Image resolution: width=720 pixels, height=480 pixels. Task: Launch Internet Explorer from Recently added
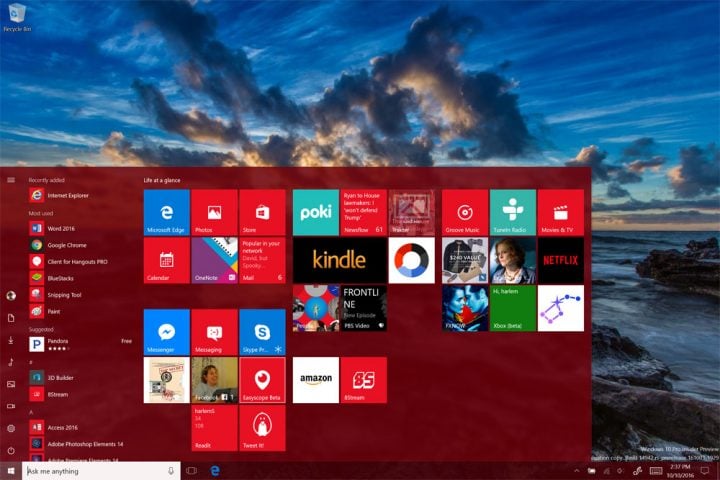(x=81, y=195)
